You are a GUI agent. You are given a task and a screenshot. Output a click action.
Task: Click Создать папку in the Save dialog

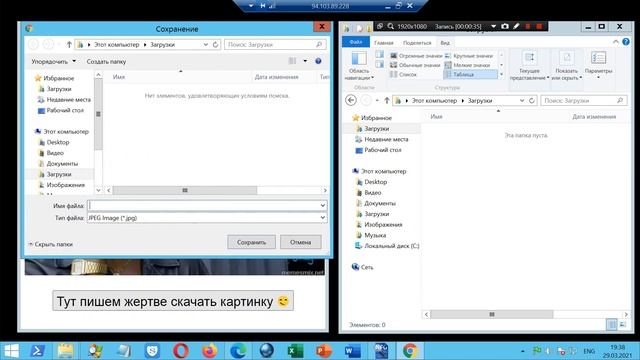pyautogui.click(x=106, y=62)
